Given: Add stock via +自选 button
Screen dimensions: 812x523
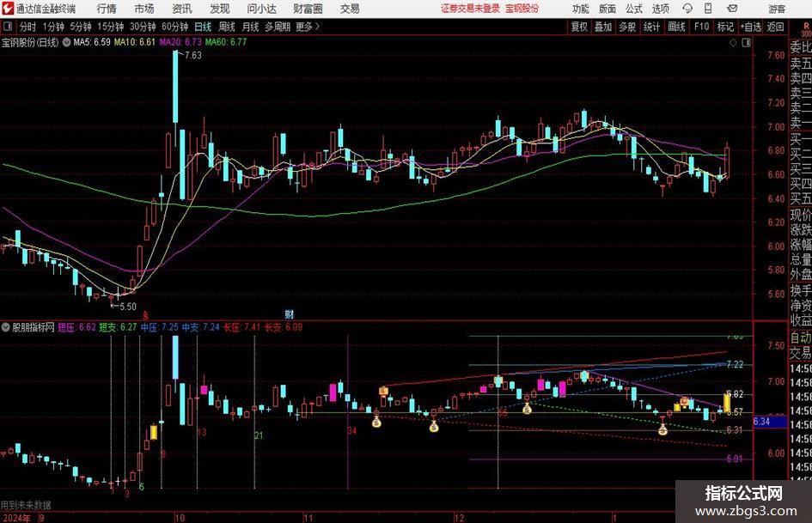Looking at the screenshot, I should coord(750,27).
